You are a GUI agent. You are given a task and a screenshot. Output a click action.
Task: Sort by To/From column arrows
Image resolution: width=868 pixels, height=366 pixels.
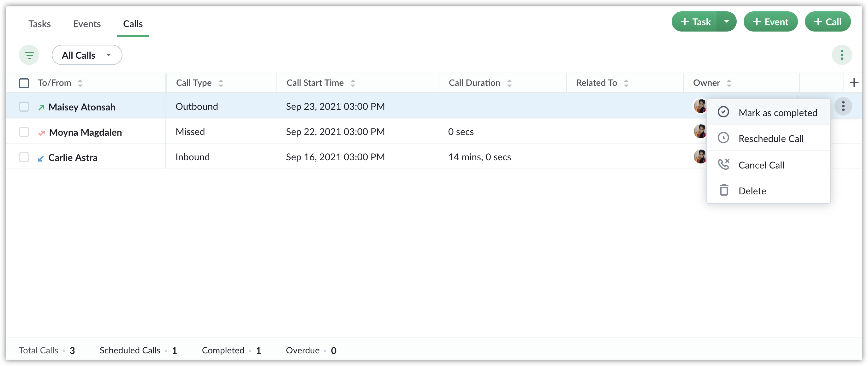80,83
